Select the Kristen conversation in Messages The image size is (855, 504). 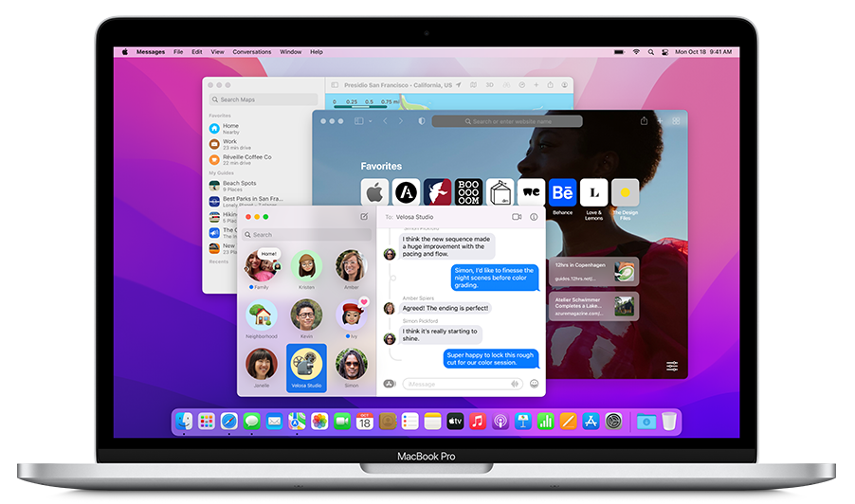pos(306,270)
